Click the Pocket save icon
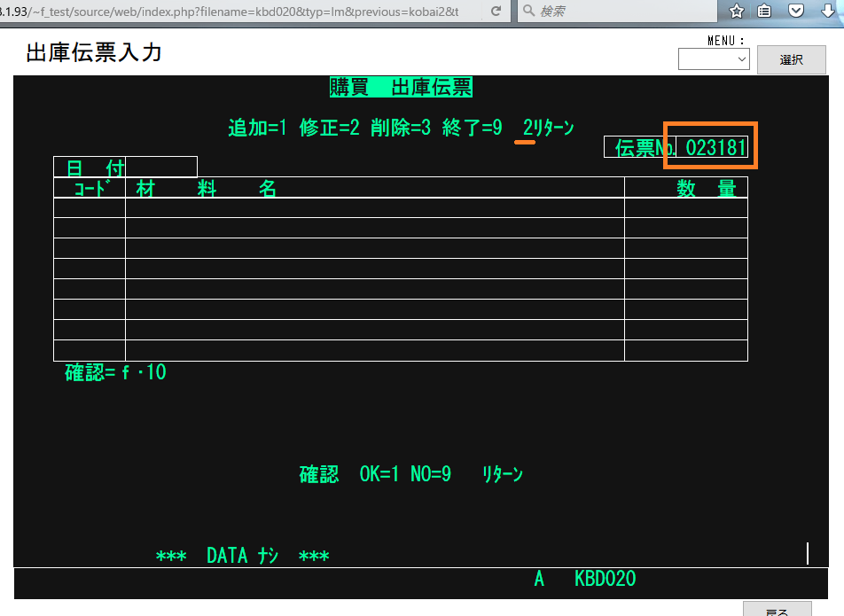 pyautogui.click(x=795, y=12)
